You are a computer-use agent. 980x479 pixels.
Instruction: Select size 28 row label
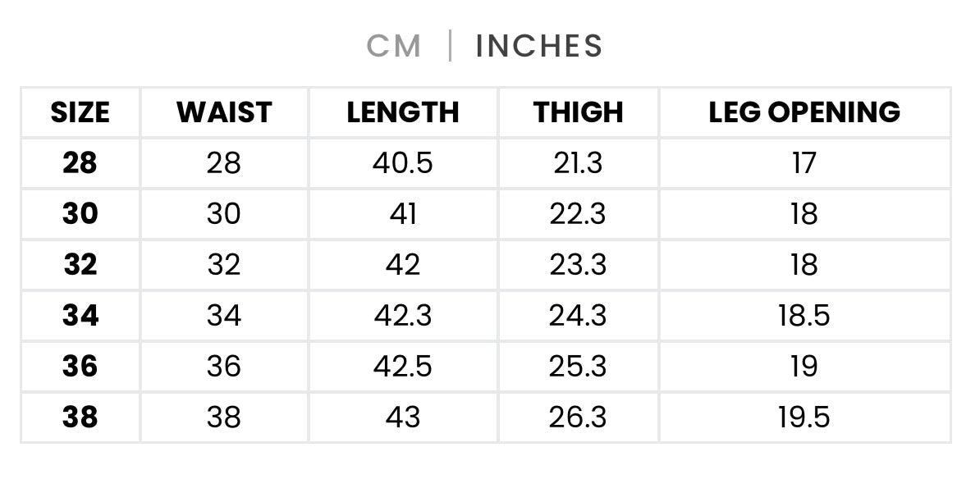tap(80, 163)
